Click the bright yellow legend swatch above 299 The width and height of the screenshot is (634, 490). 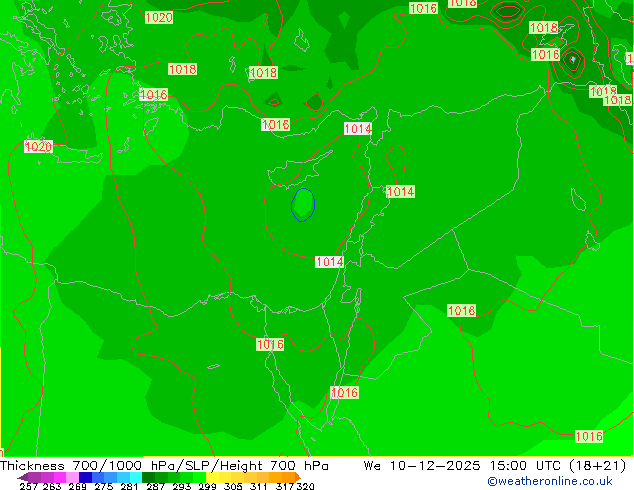(x=212, y=477)
